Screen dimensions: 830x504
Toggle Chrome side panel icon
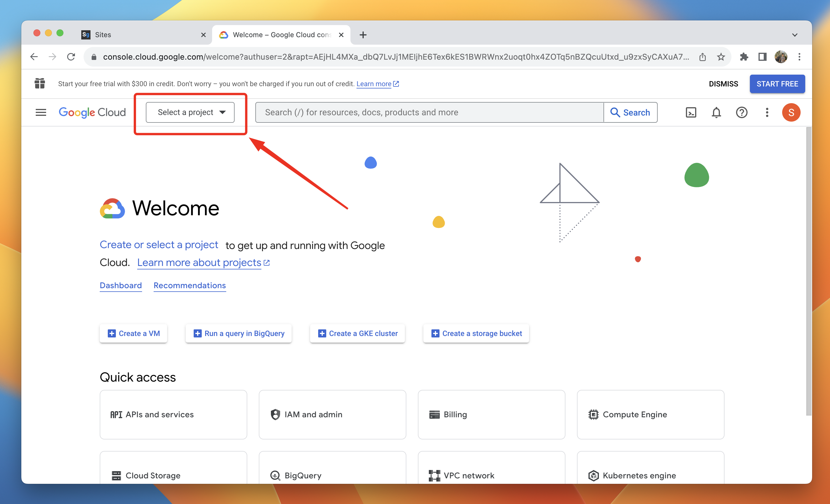[762, 57]
